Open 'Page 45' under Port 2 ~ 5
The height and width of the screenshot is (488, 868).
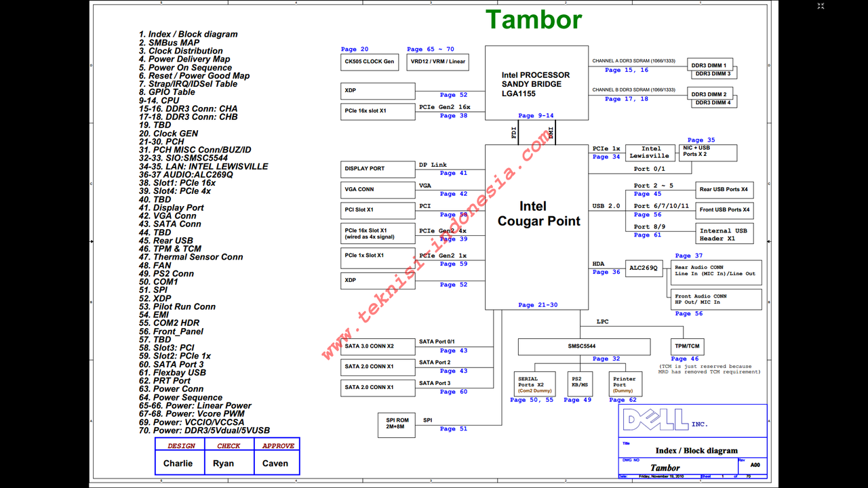coord(648,194)
